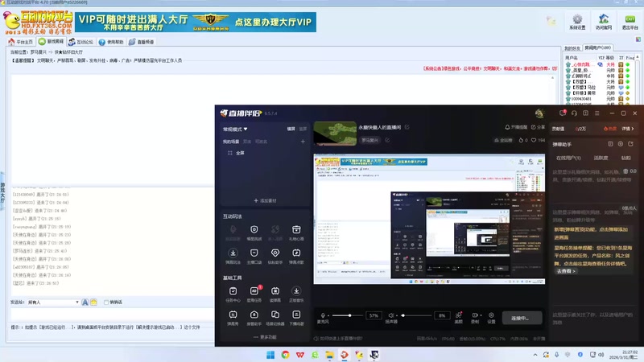Viewport: 644px width, 362px height.
Task: Click 录制 record icon
Action: click(475, 315)
